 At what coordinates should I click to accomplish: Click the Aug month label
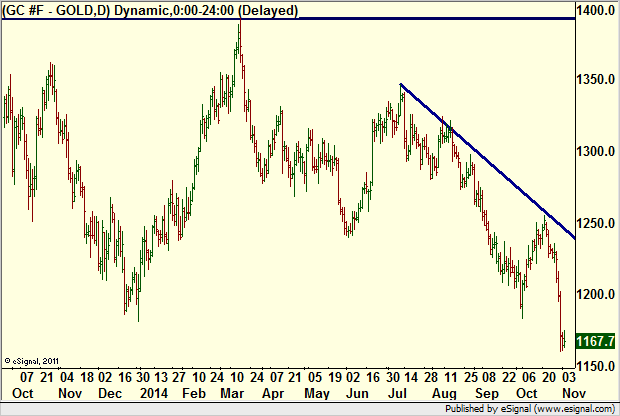pos(444,393)
